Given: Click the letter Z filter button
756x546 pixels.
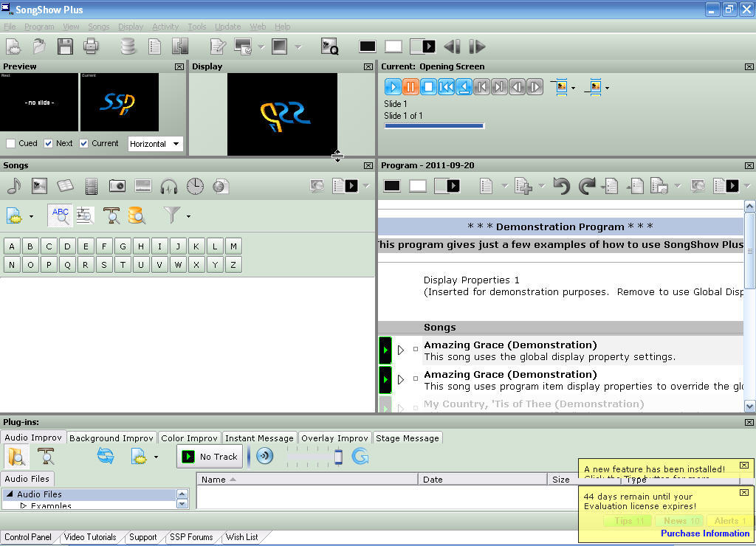Looking at the screenshot, I should [233, 265].
